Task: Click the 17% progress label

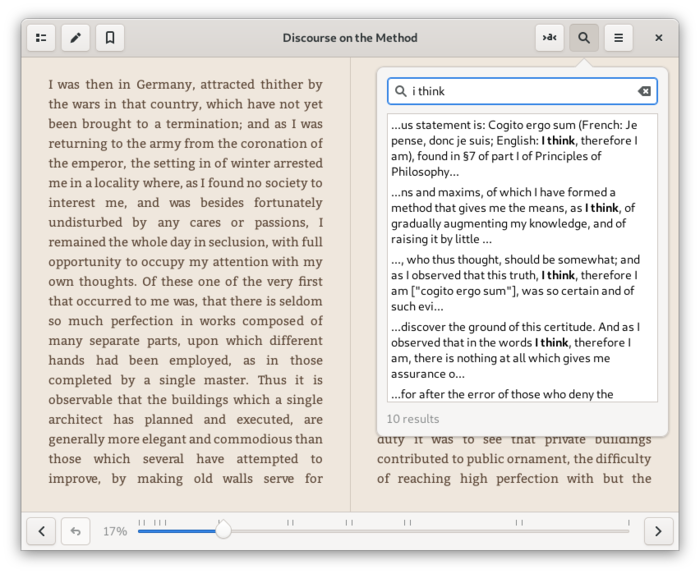Action: pyautogui.click(x=115, y=531)
